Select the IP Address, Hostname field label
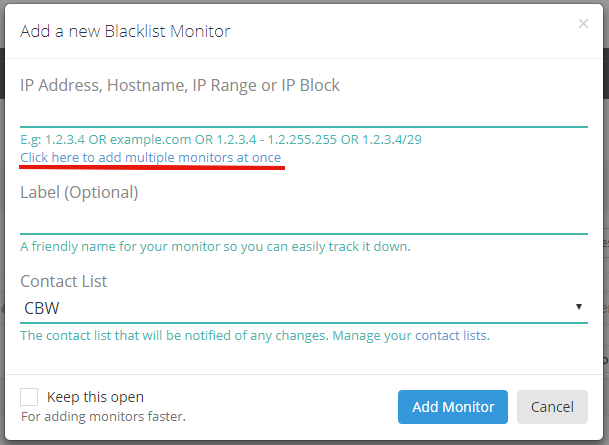609x445 pixels. pos(180,85)
